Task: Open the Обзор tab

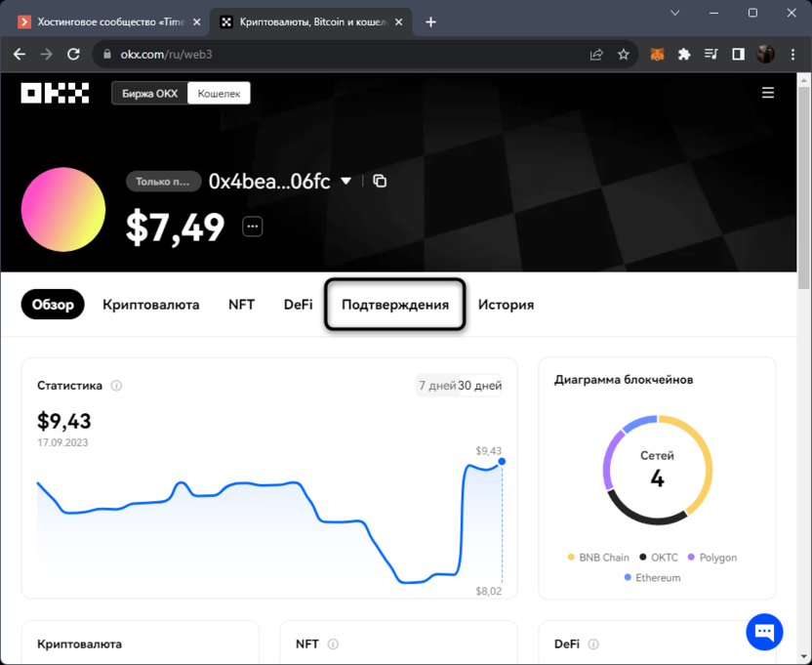Action: click(x=53, y=305)
